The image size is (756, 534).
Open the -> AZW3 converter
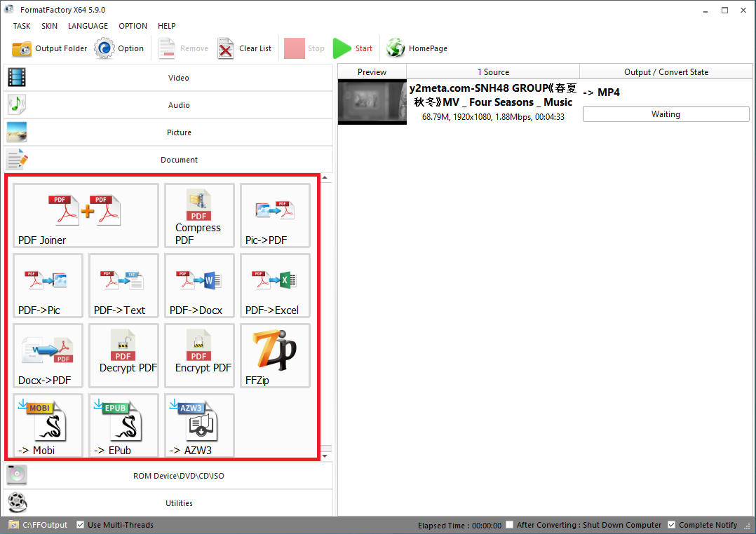point(199,425)
